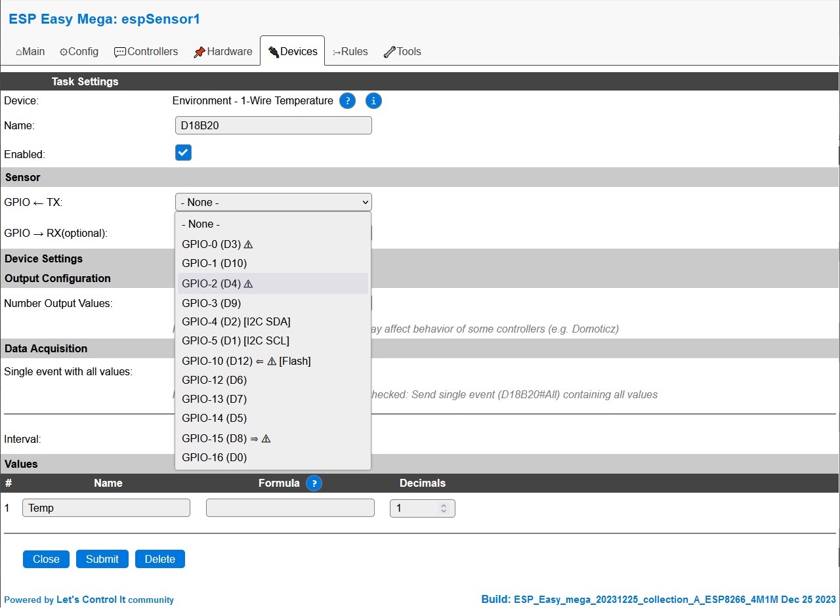Click the value name field 'Temp'
The width and height of the screenshot is (840, 616).
[x=106, y=508]
